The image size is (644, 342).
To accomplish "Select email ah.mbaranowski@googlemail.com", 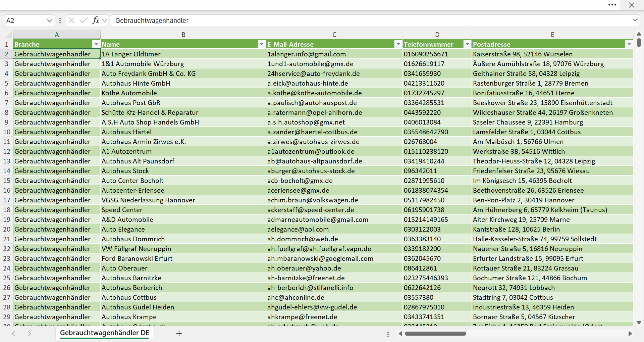I will coord(334,258).
